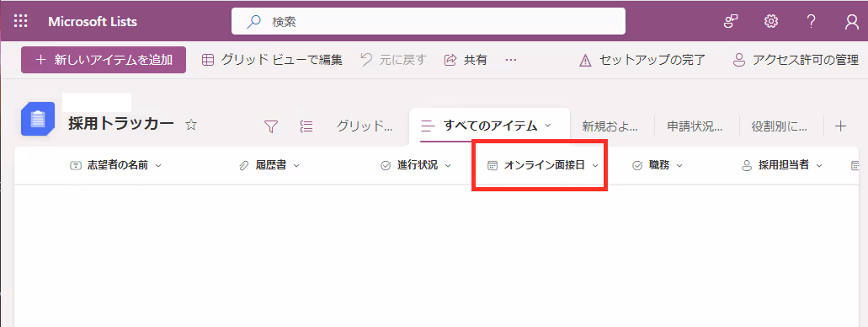Open the group-by icon next to filter
The height and width of the screenshot is (327, 868).
click(x=306, y=126)
